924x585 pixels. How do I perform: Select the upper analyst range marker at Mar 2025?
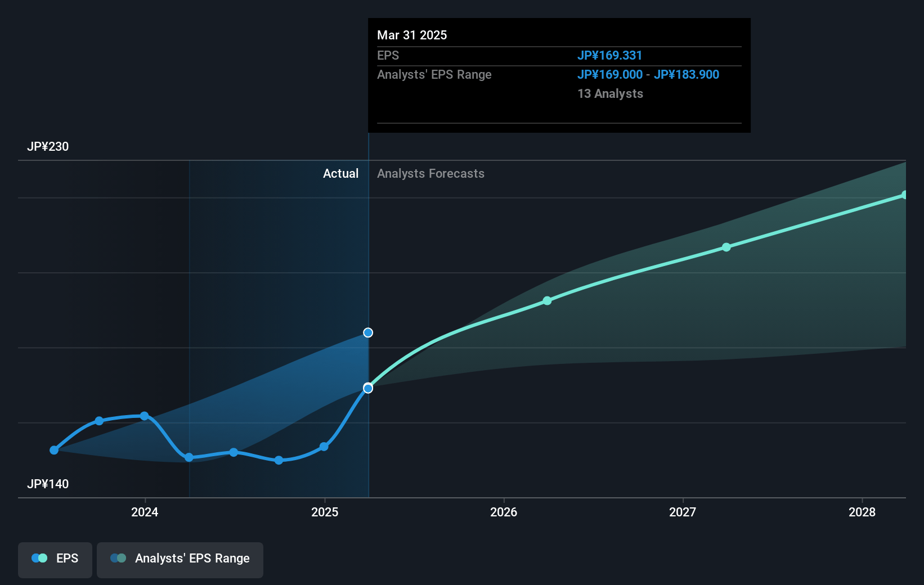(x=368, y=333)
